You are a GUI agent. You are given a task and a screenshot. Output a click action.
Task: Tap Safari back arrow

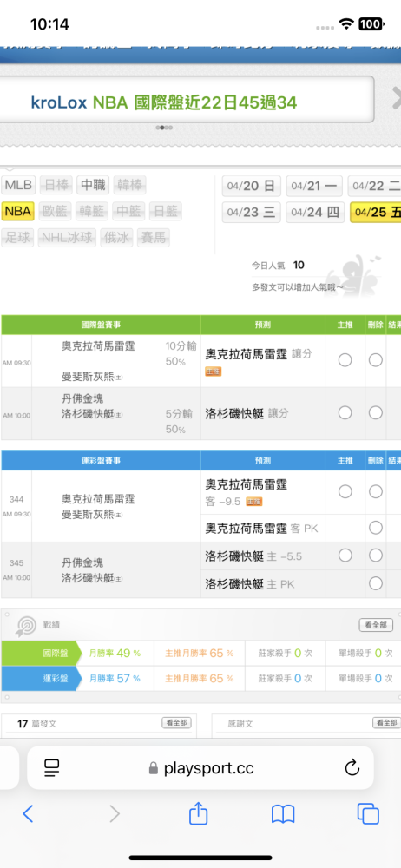click(x=28, y=813)
